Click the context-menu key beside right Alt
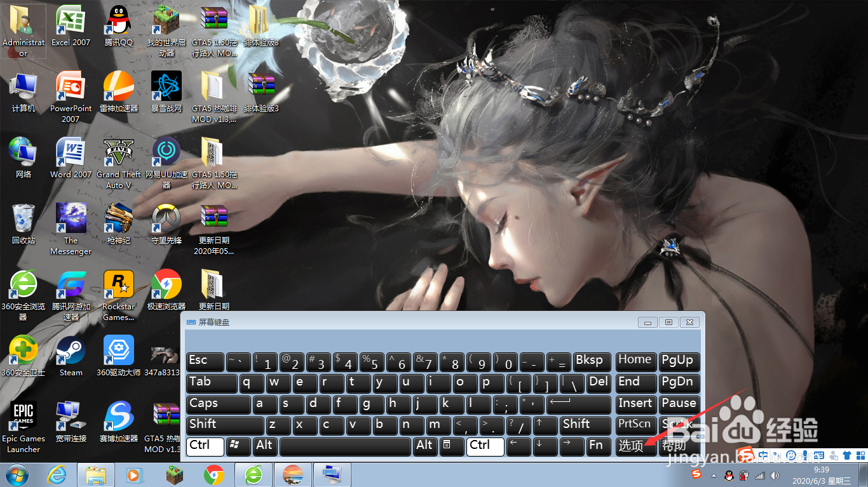868x487 pixels. point(452,446)
